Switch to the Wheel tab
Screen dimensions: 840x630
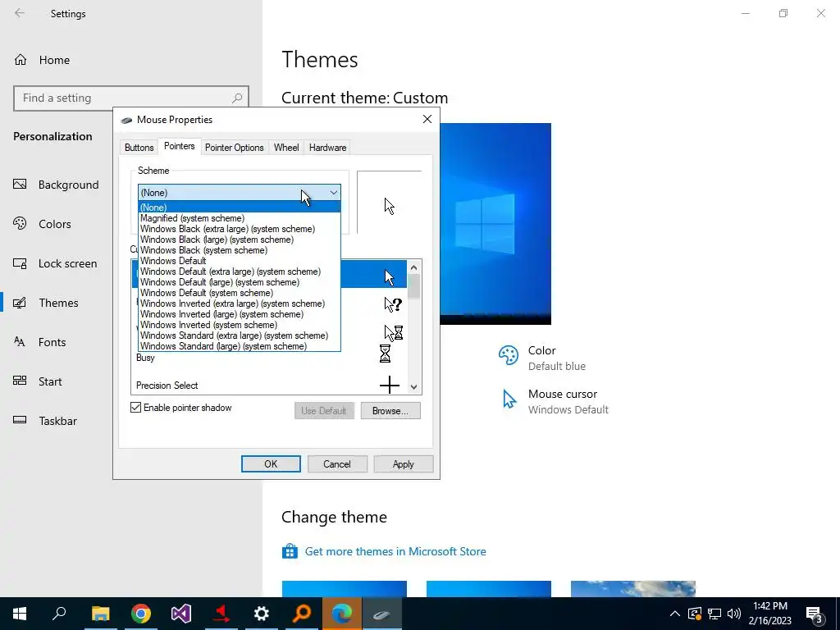(x=286, y=148)
